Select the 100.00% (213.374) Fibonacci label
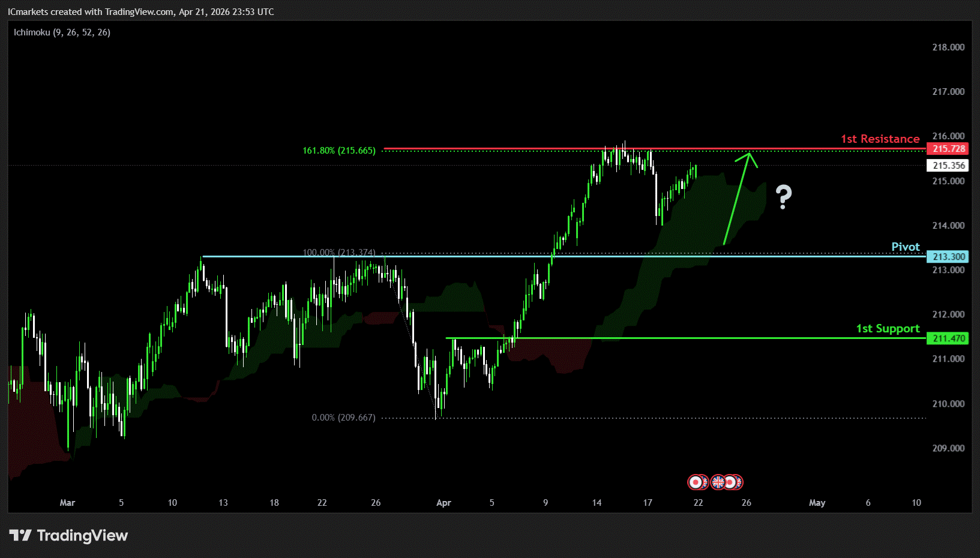The width and height of the screenshot is (980, 558). tap(339, 253)
